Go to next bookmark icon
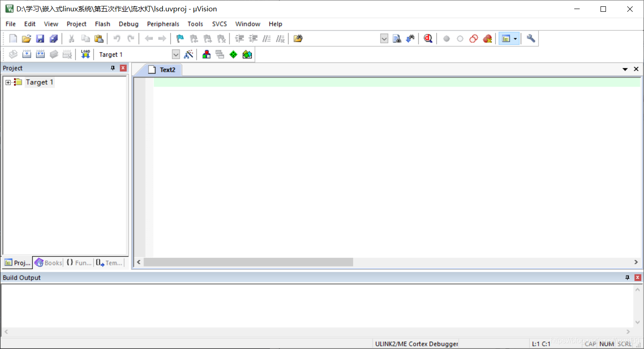Image resolution: width=644 pixels, height=349 pixels. point(207,39)
